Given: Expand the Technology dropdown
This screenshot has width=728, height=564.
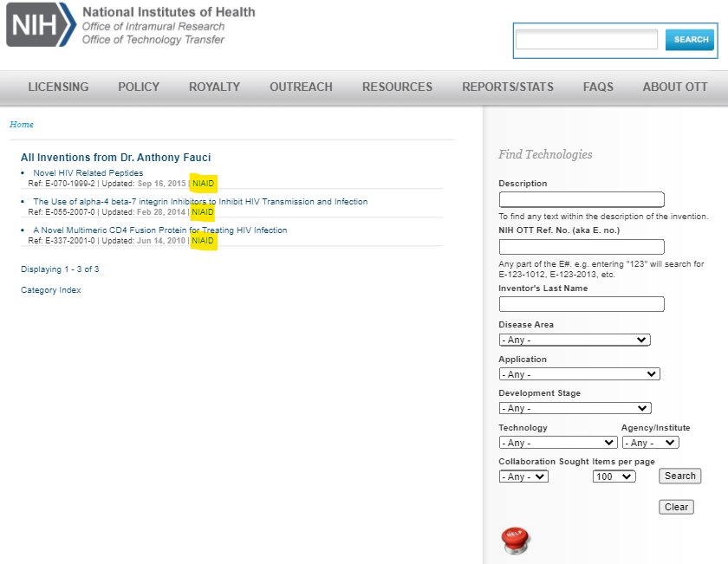Looking at the screenshot, I should (x=558, y=443).
